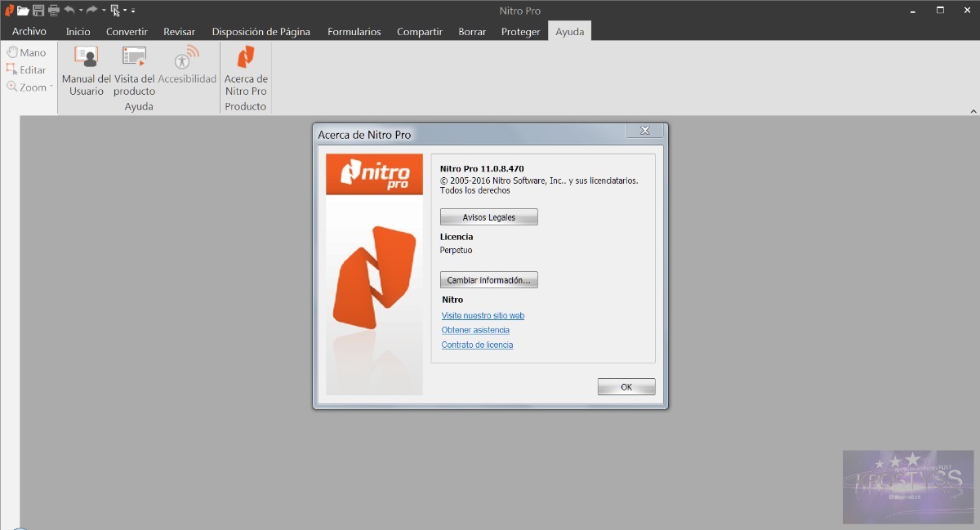Select the Editar tool

[26, 70]
